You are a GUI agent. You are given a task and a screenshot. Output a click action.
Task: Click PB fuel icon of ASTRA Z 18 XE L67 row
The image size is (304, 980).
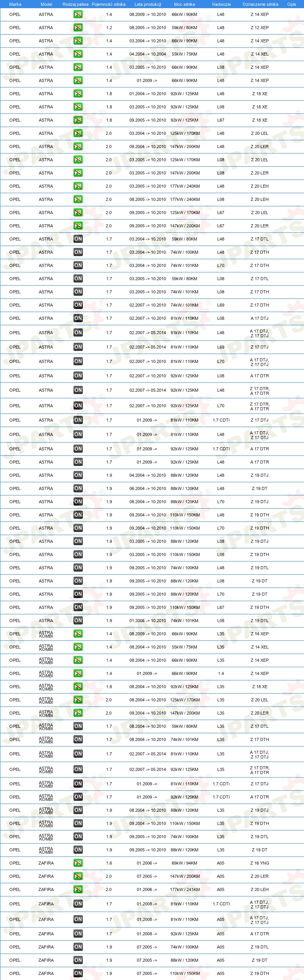coord(78,120)
